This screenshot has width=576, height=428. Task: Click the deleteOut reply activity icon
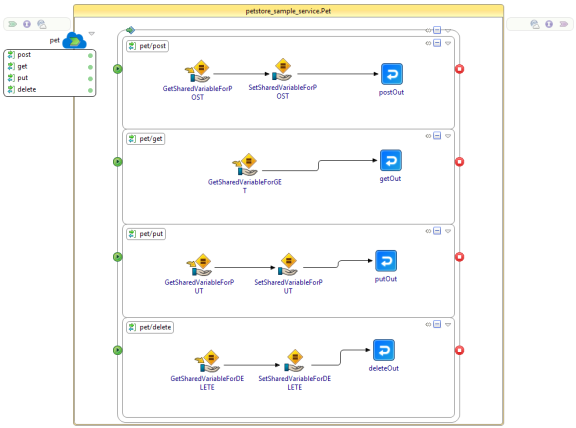pos(384,350)
